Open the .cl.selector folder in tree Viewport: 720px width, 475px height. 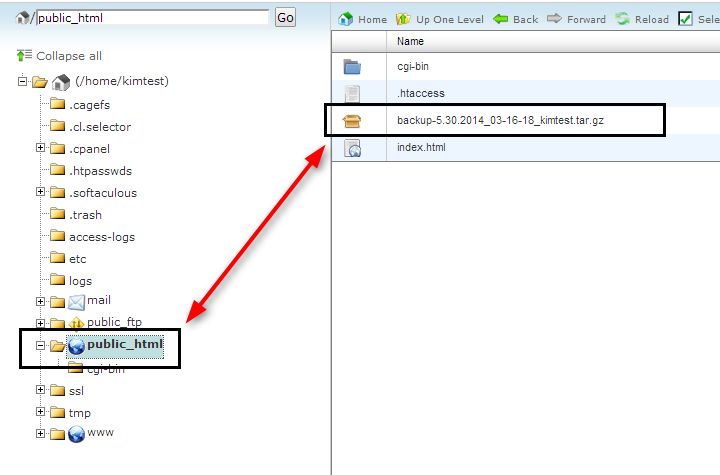pyautogui.click(x=100, y=127)
